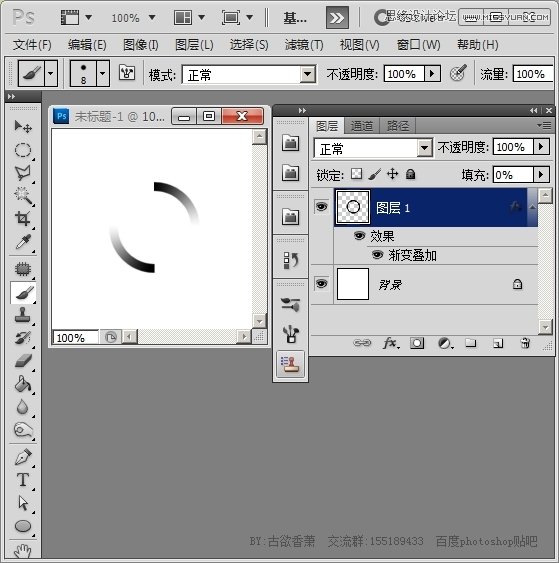Viewport: 559px width, 563px height.
Task: Select the Move tool
Action: (x=23, y=127)
